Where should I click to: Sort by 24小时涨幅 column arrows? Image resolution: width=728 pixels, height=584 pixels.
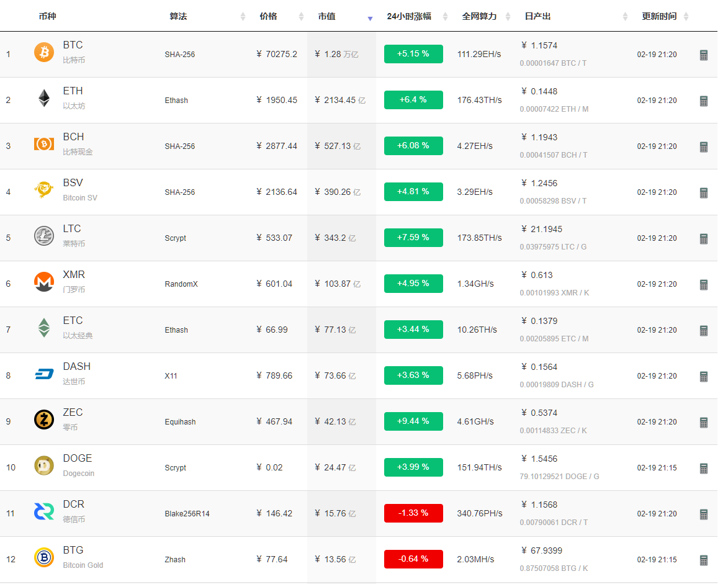click(445, 17)
